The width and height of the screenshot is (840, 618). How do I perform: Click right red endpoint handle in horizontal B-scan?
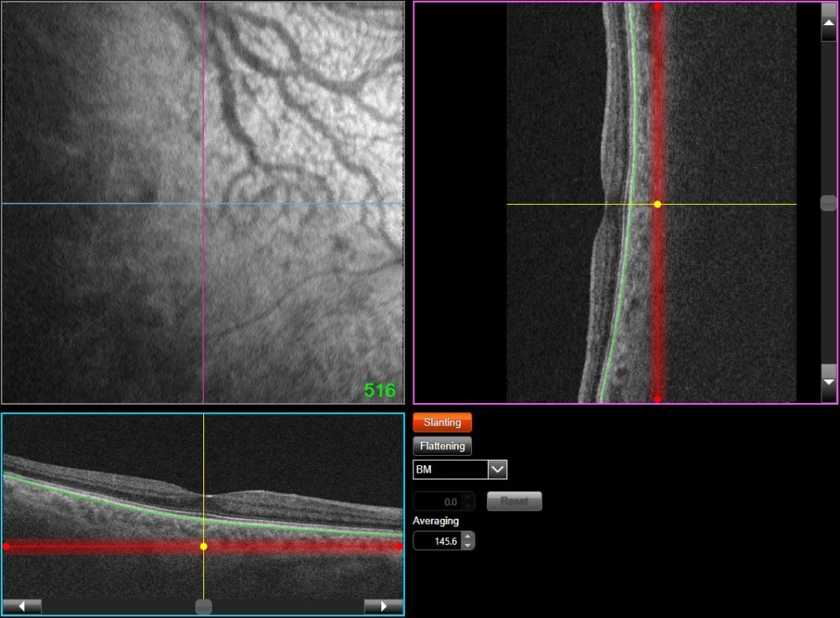coord(399,546)
